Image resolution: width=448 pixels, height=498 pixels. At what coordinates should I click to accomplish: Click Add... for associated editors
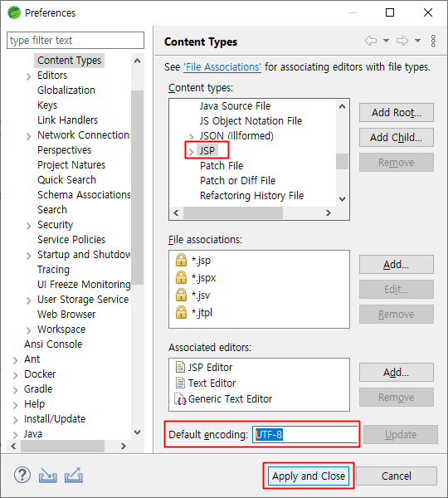[x=397, y=372]
